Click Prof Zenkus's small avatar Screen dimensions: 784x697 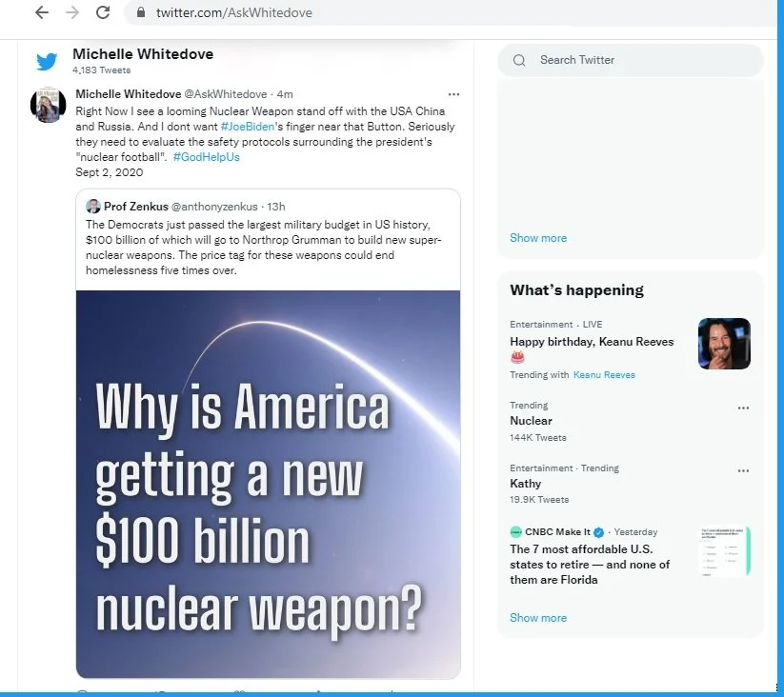93,207
